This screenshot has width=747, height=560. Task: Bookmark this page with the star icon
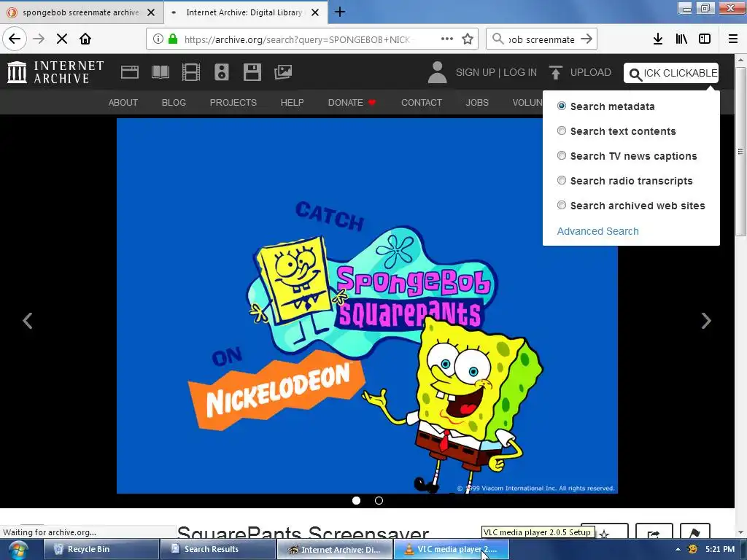coord(468,39)
